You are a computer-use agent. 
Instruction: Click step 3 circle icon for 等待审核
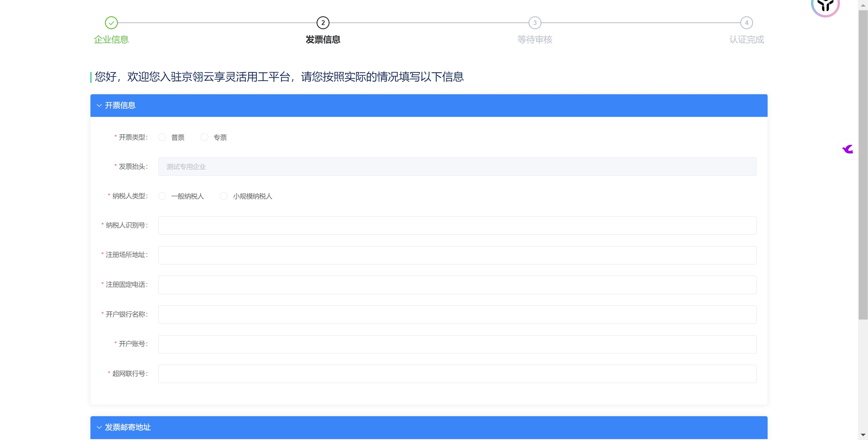pyautogui.click(x=535, y=23)
